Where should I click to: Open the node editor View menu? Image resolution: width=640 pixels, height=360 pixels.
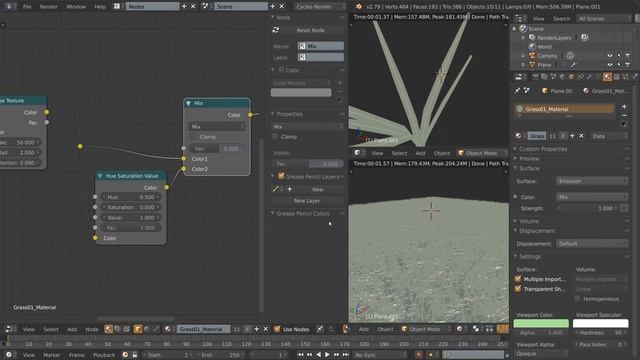(29, 329)
